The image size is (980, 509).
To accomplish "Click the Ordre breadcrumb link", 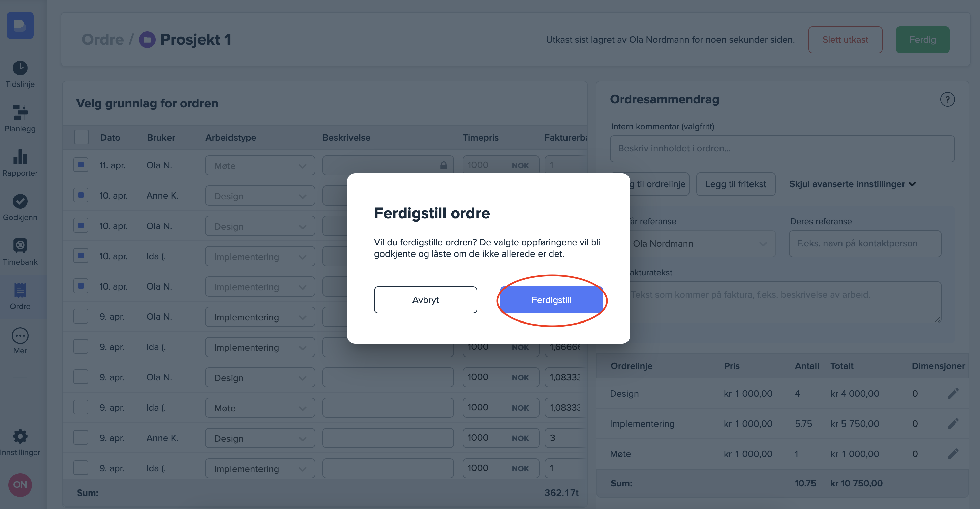I will point(103,39).
